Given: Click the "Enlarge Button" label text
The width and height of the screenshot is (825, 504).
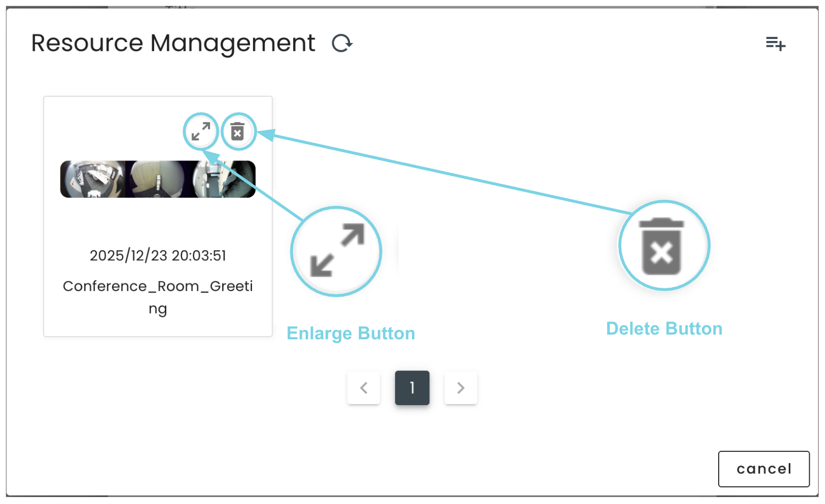Looking at the screenshot, I should pos(351,334).
